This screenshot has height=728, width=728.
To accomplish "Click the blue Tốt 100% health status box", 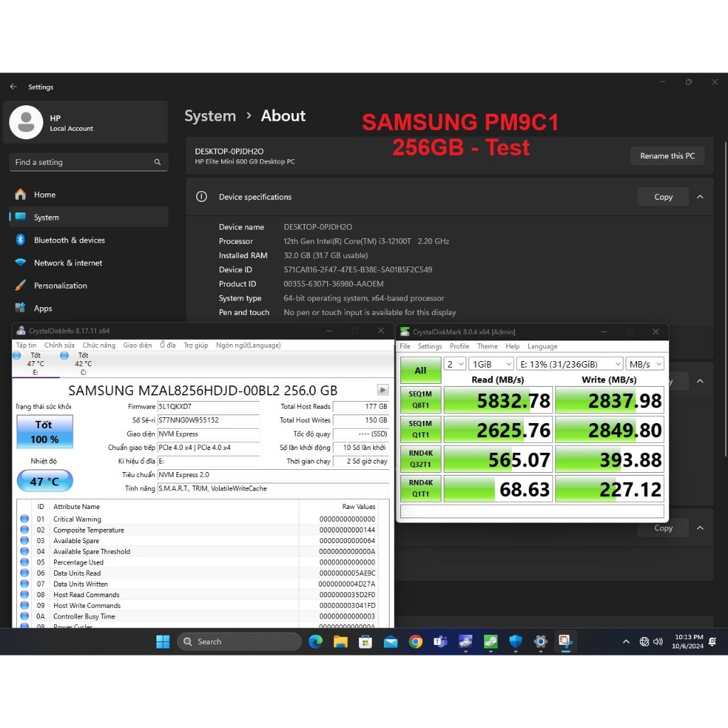I will point(43,432).
